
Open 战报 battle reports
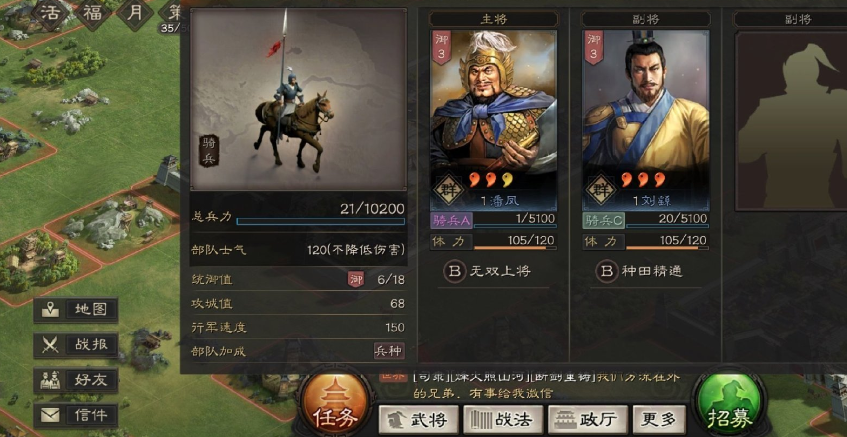[76, 345]
